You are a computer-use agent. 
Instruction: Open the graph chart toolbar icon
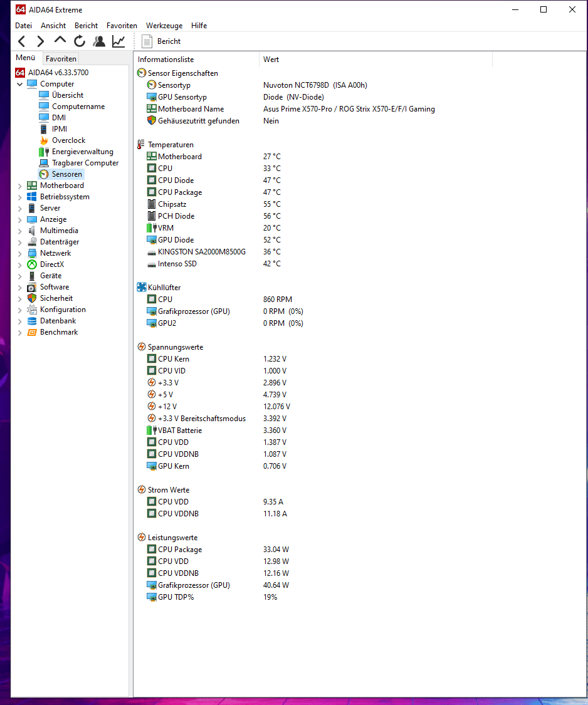click(x=118, y=41)
